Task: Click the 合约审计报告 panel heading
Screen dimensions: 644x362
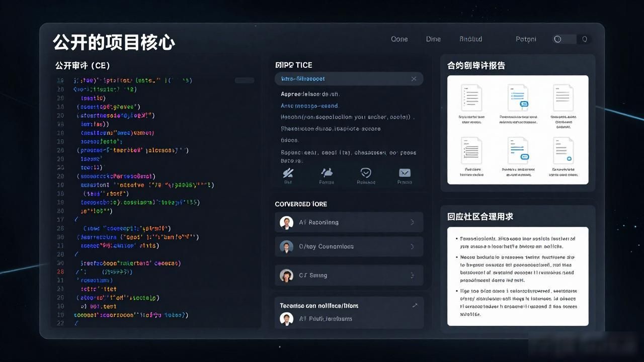Action: point(476,65)
